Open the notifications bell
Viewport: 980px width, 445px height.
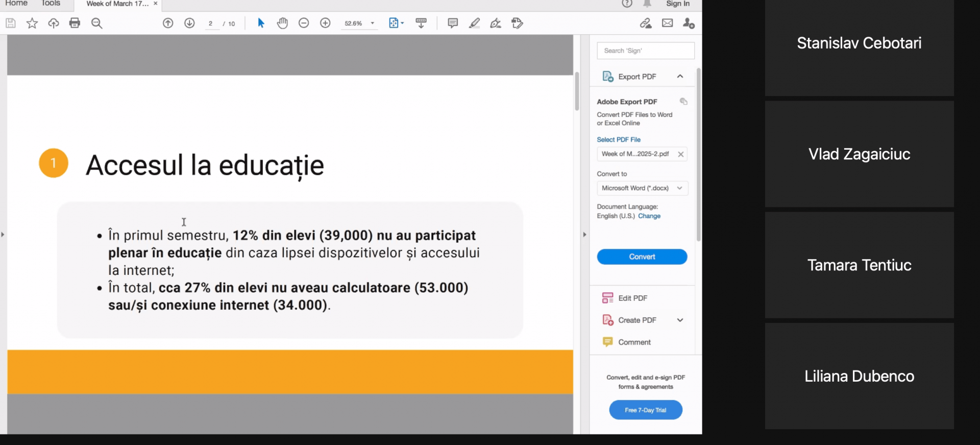pos(647,4)
